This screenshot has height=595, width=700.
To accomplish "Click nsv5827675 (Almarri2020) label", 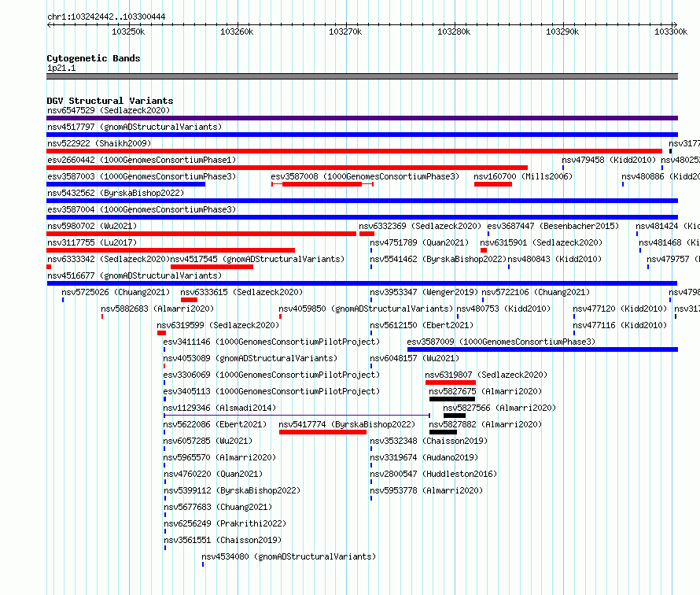I will [x=485, y=391].
